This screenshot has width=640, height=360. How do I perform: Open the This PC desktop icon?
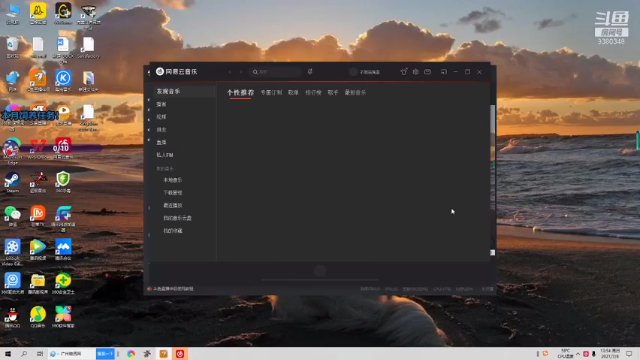tap(12, 14)
